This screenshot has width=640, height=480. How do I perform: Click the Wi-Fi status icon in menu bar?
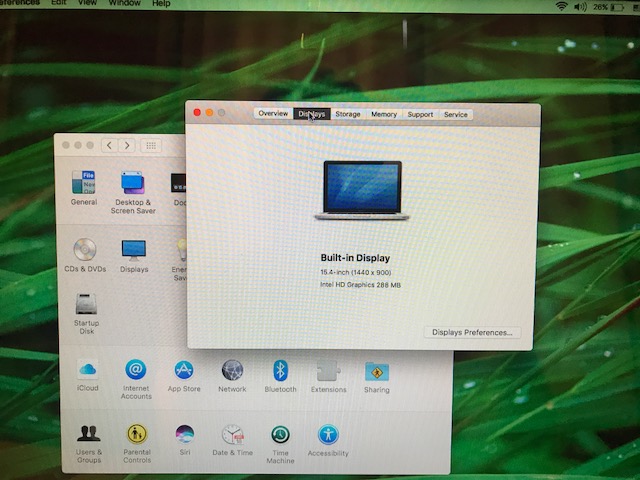click(x=562, y=6)
